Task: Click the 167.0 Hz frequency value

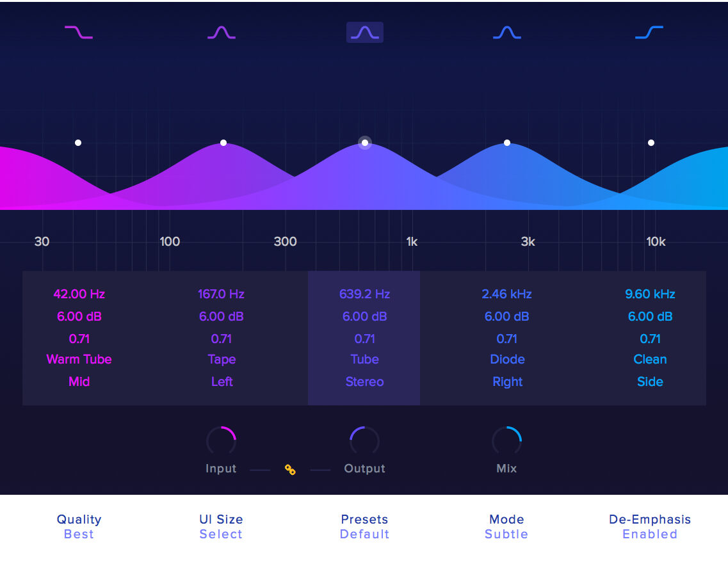Action: click(x=221, y=294)
